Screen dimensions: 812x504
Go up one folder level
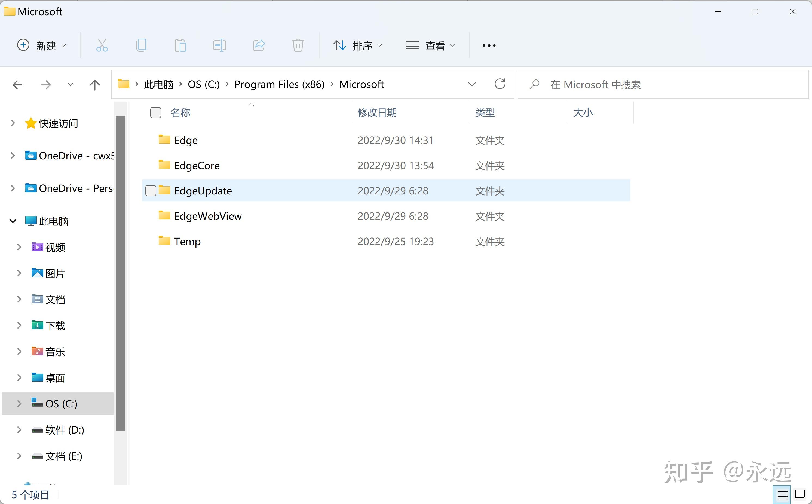(95, 85)
